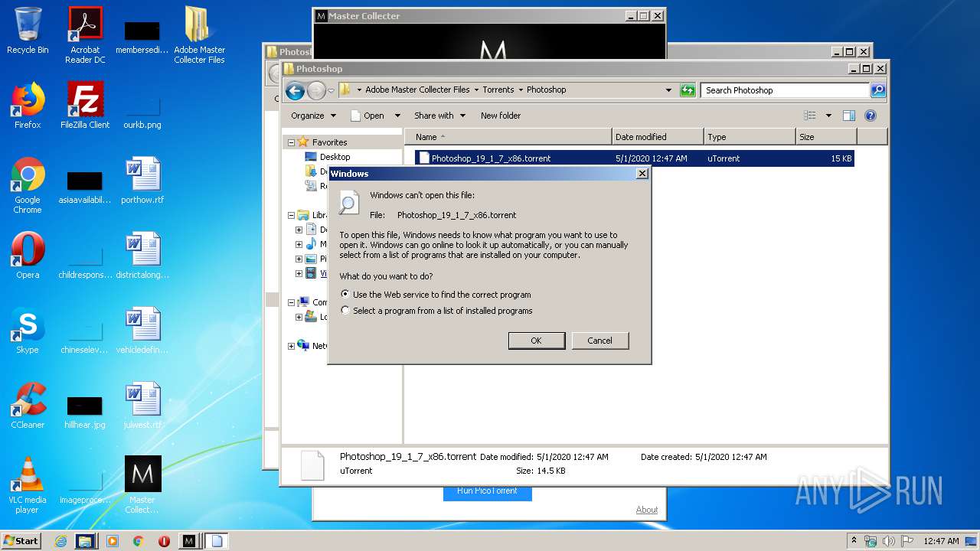Open julwest.rtf document on desktop
The height and width of the screenshot is (551, 980).
142,406
